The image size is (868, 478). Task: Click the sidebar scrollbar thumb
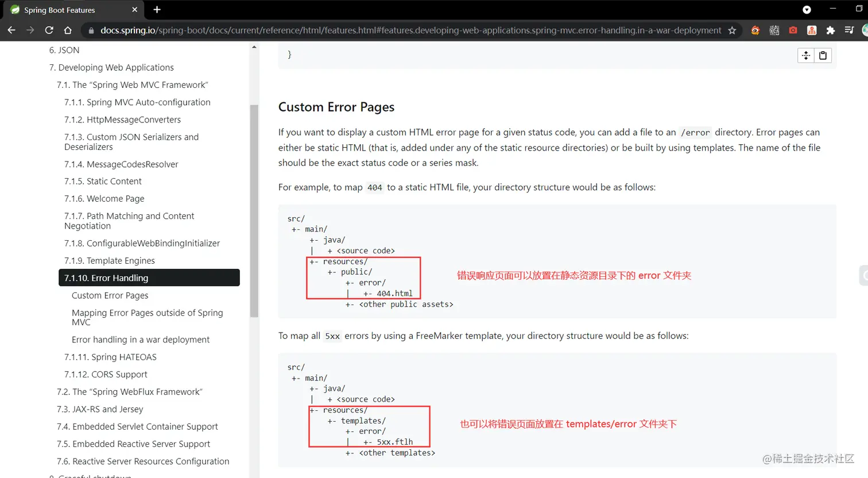(254, 211)
